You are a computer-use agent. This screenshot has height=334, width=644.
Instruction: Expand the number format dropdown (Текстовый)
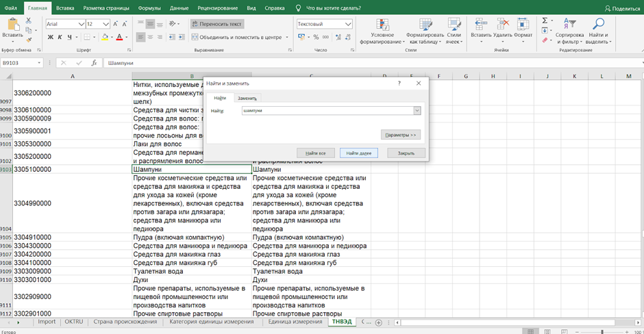(347, 23)
